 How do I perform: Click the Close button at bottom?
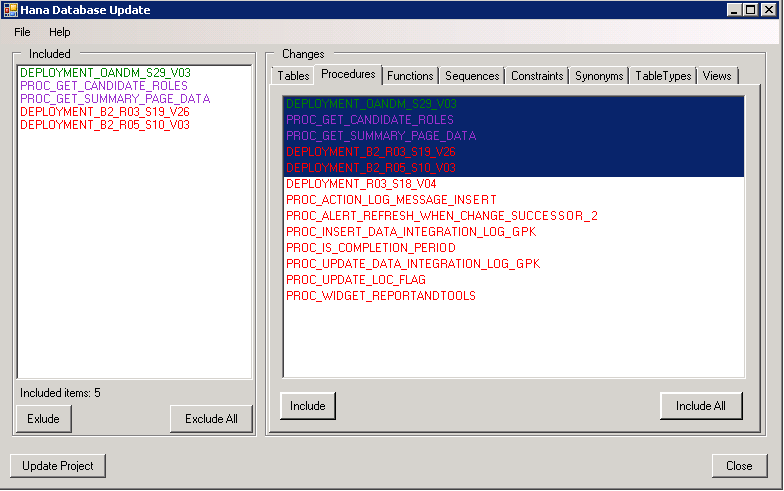(739, 466)
